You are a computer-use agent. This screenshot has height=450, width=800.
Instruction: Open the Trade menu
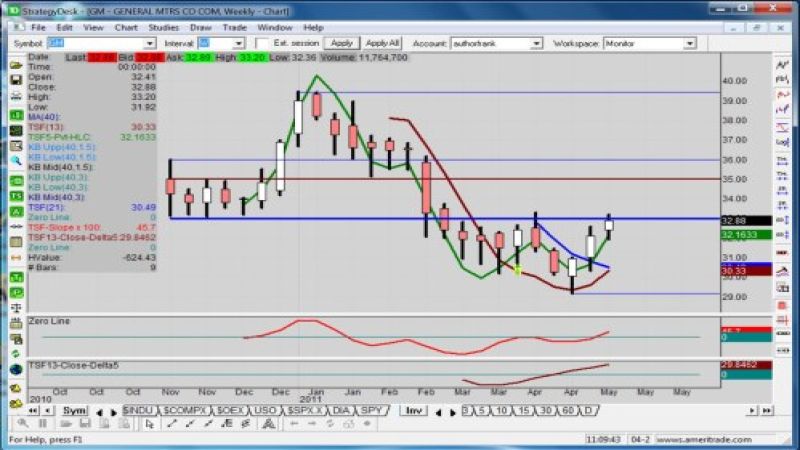(236, 27)
